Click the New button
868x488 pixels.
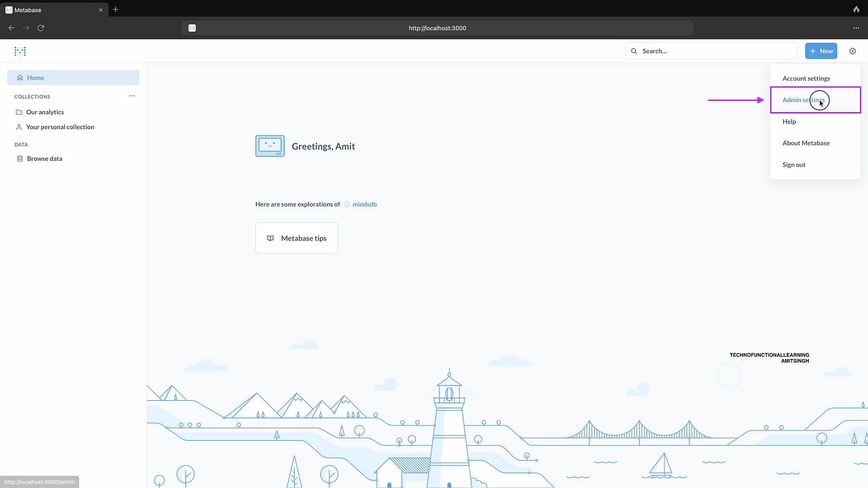[821, 51]
